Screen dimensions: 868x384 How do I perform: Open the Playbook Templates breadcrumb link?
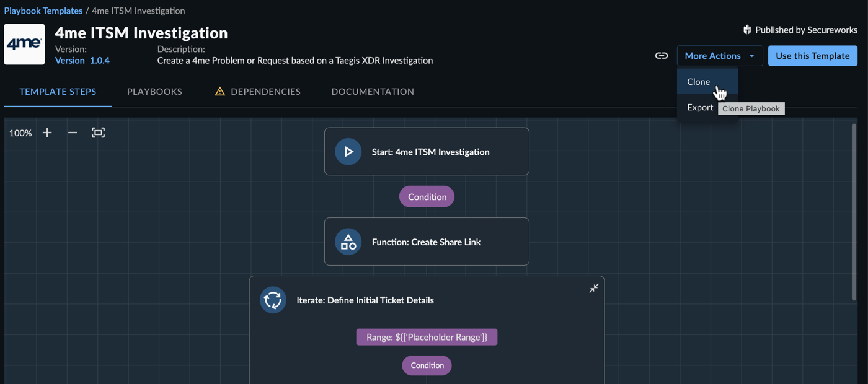pyautogui.click(x=43, y=11)
